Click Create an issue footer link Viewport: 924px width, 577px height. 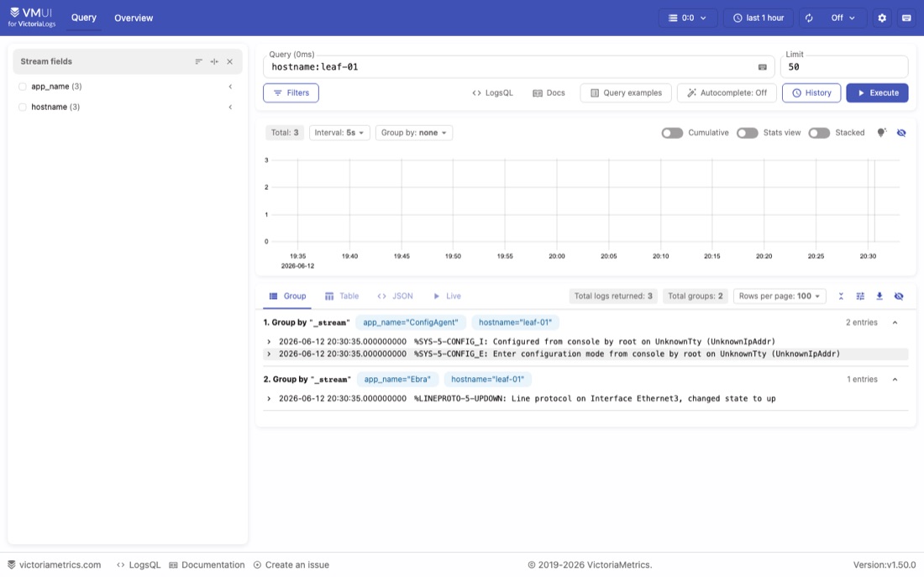coord(291,564)
